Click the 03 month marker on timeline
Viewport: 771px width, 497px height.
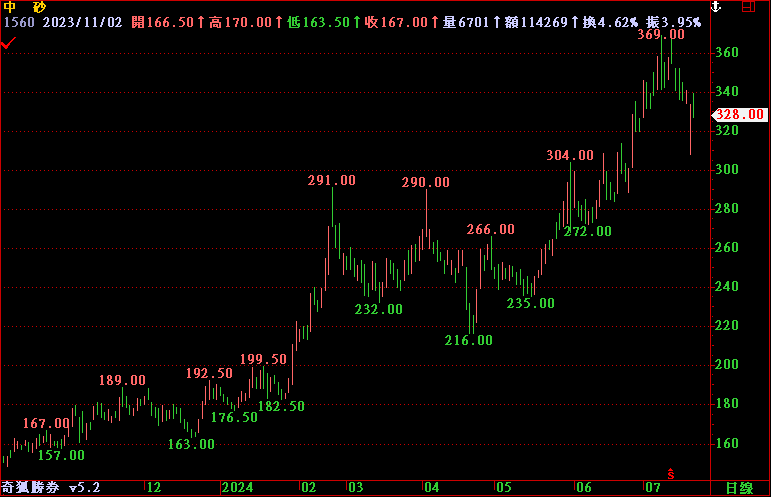click(x=356, y=488)
